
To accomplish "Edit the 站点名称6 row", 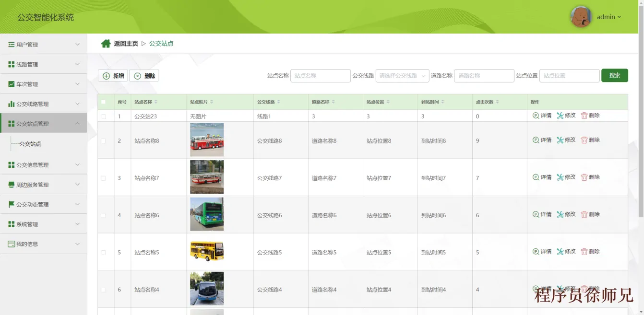I will pos(566,214).
